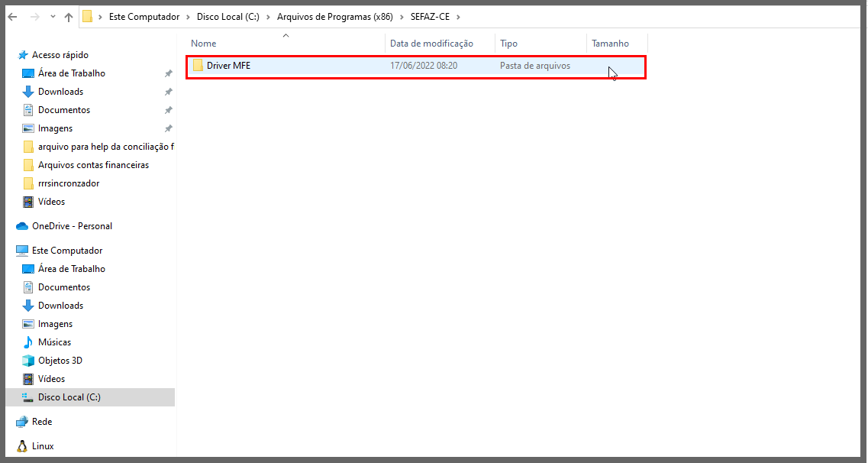Viewport: 868px width, 463px height.
Task: Click the Disco Local (C:) drive icon
Action: [x=27, y=397]
